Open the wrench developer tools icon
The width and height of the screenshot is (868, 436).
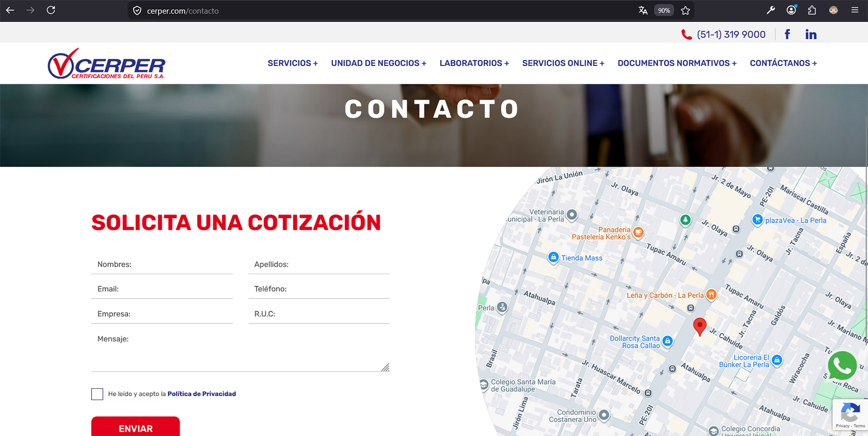pos(771,10)
